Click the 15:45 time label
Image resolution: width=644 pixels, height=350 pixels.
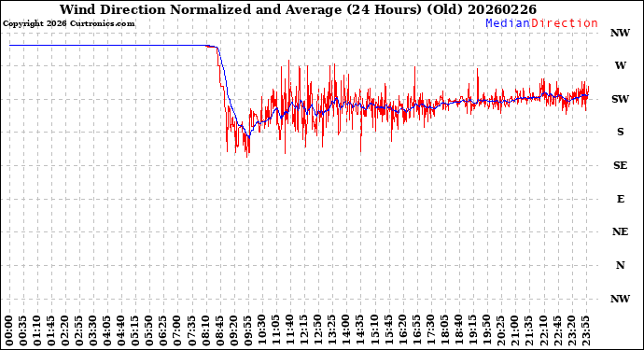[388, 330]
